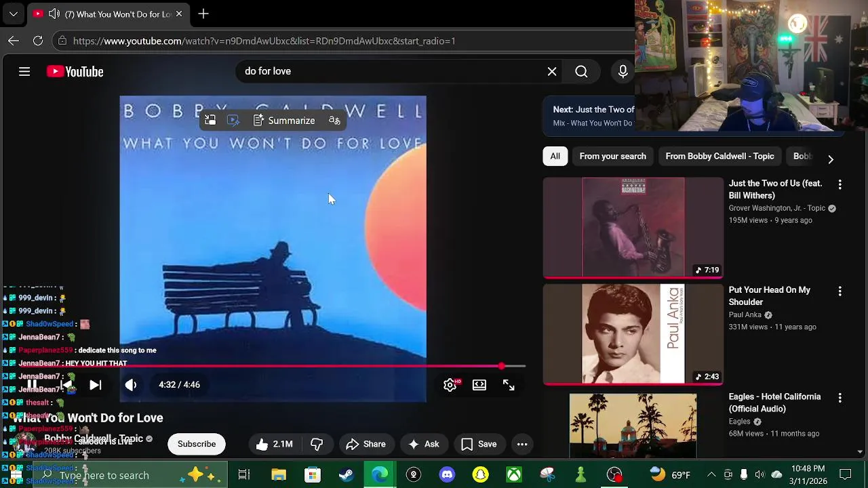View site information icon in the address bar
This screenshot has width=868, height=488.
tap(62, 41)
